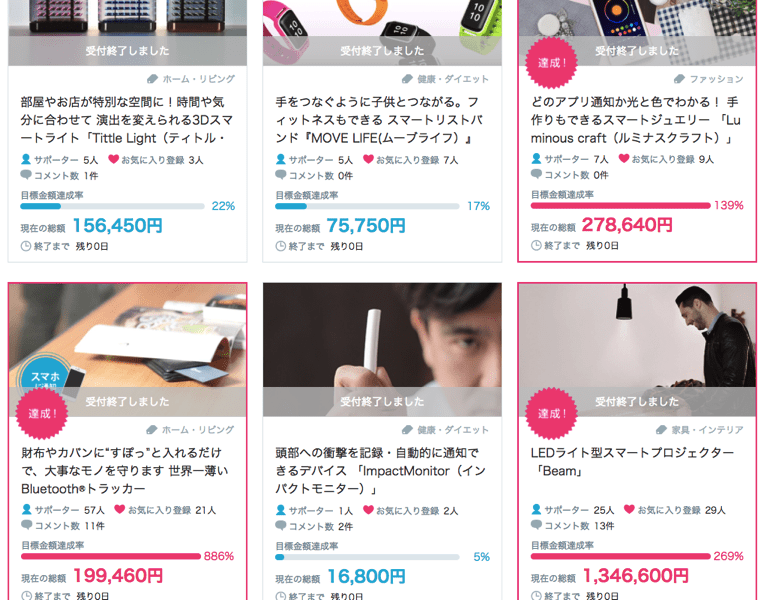Viewport: 758px width, 600px height.
Task: Click the comment bubble icon on Bluetooth tracker card
Action: coord(27,525)
